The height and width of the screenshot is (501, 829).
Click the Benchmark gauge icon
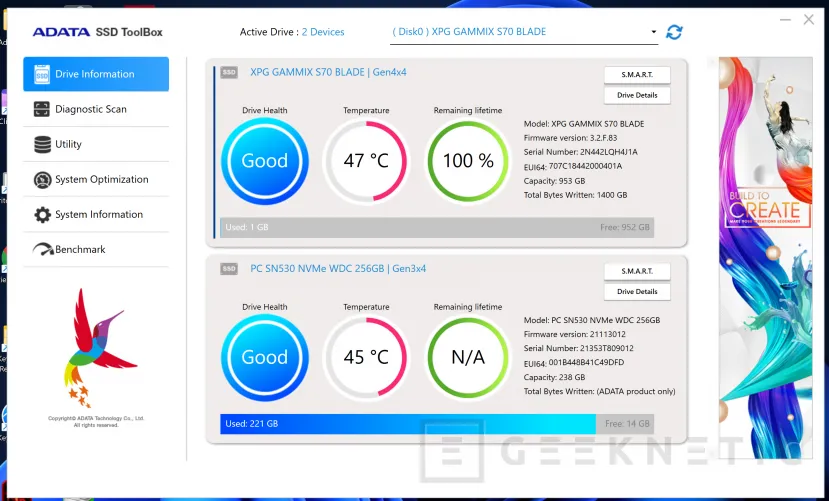pyautogui.click(x=43, y=249)
